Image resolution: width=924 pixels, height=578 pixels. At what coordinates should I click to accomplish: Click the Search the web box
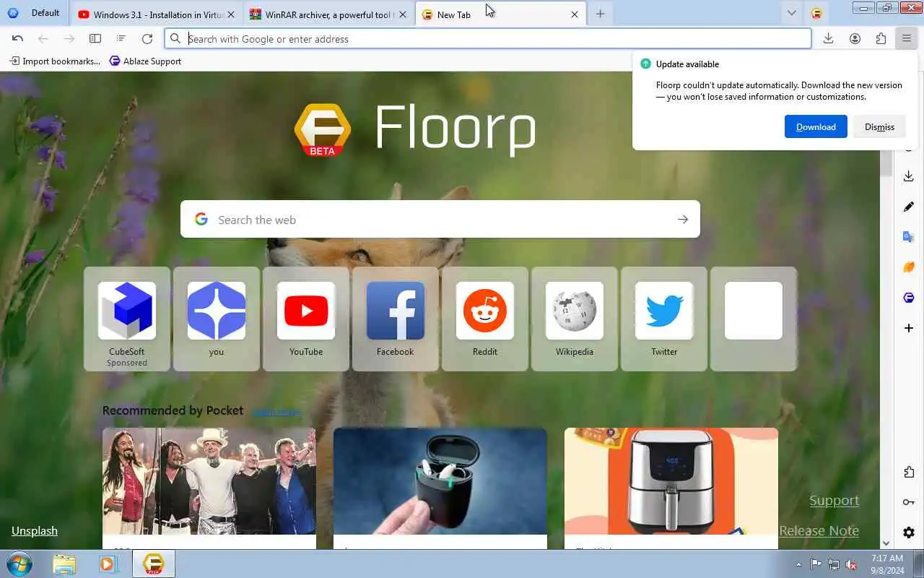click(x=440, y=219)
